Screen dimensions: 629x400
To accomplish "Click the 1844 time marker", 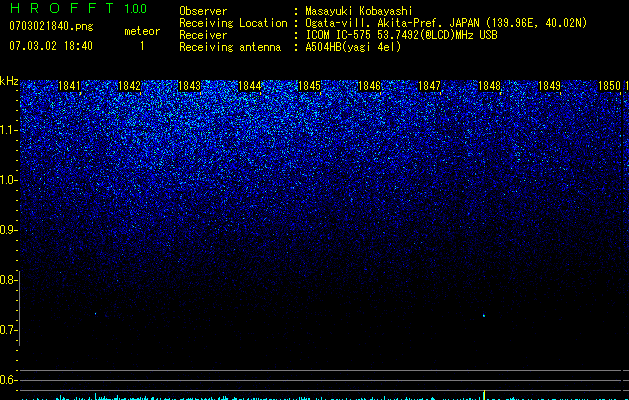I will [250, 86].
